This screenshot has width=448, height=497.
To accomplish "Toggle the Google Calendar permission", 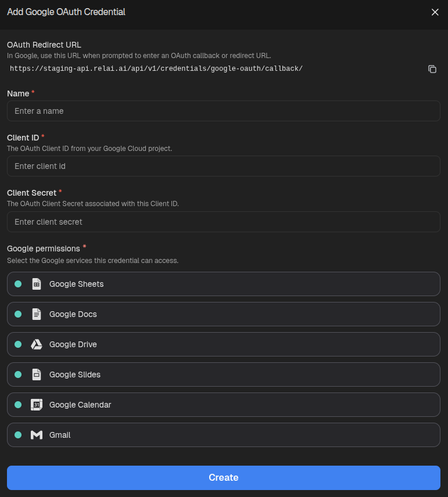I will (17, 405).
